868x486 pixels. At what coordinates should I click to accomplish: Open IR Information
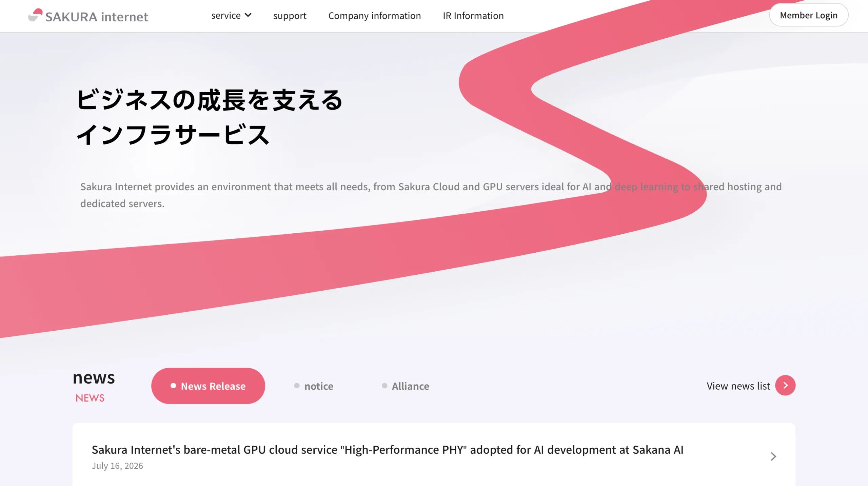(473, 16)
